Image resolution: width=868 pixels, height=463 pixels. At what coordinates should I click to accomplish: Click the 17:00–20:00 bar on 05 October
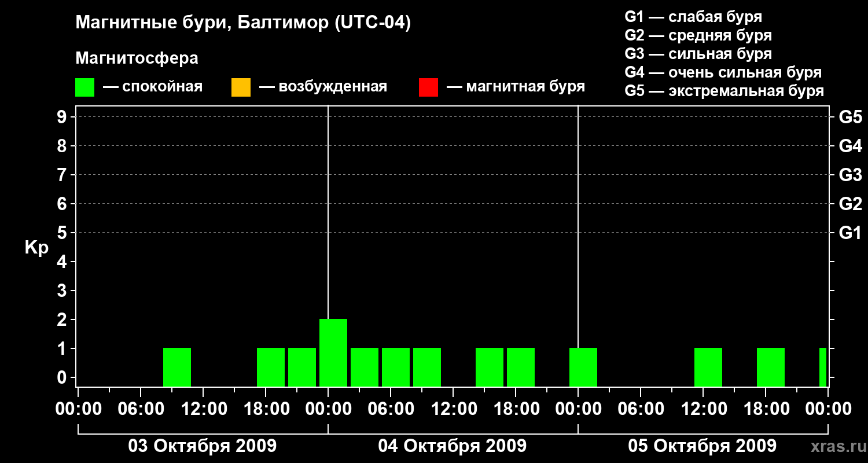tap(771, 367)
